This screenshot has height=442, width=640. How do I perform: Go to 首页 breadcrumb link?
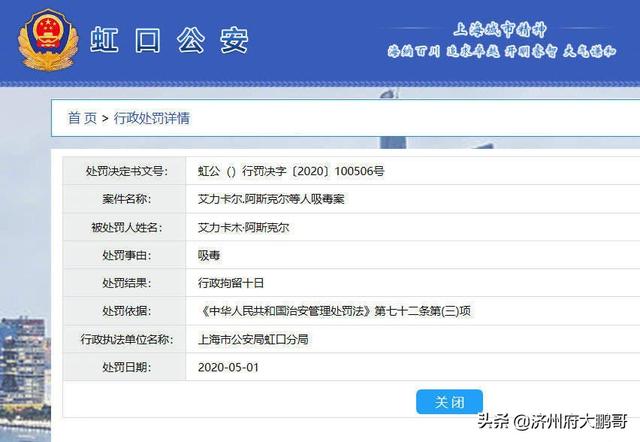coord(82,118)
